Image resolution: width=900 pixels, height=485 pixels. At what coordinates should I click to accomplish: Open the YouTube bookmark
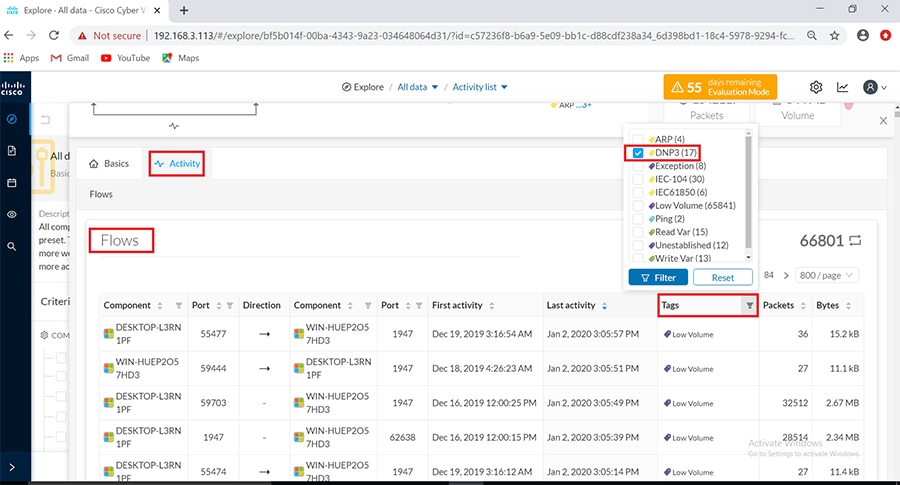point(126,58)
